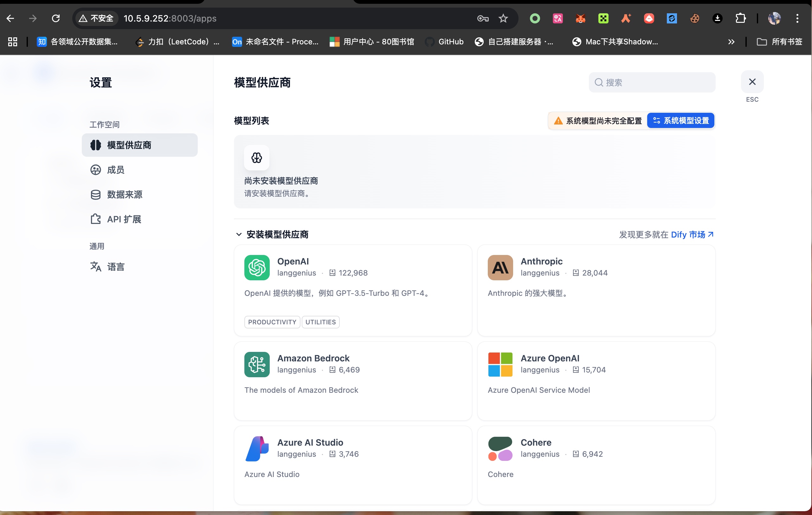Viewport: 812px width, 515px height.
Task: Show hidden bookmarks with double chevron
Action: 731,42
